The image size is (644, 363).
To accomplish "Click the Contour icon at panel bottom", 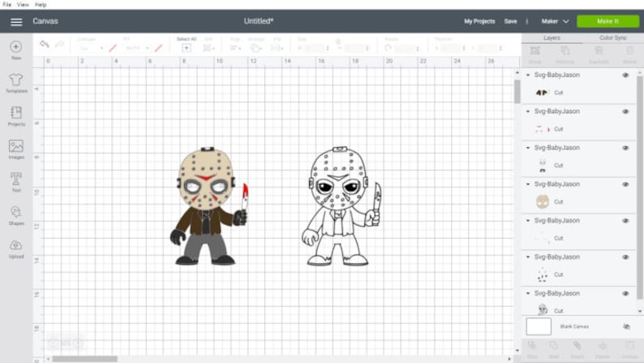I will pos(629,345).
